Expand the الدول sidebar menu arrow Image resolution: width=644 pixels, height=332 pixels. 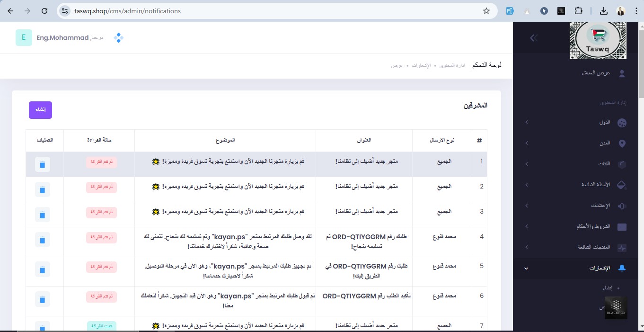(x=526, y=123)
